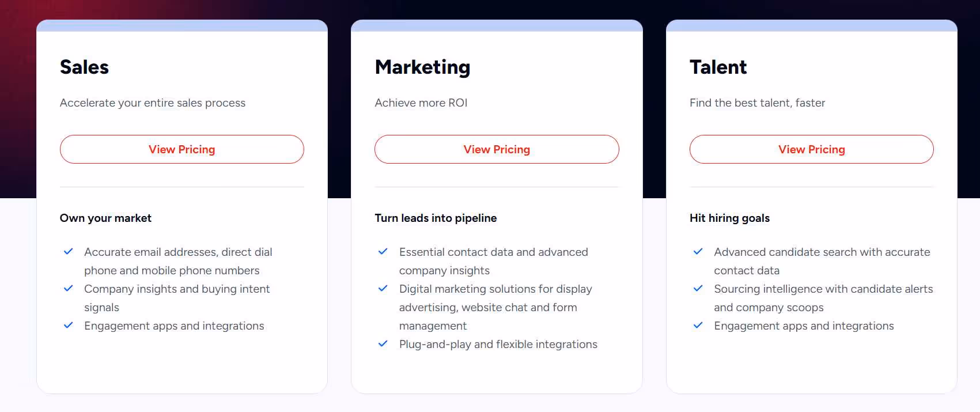Click checkmark next to "Company insights and buying intent signals"
The width and height of the screenshot is (980, 412).
[x=68, y=289]
